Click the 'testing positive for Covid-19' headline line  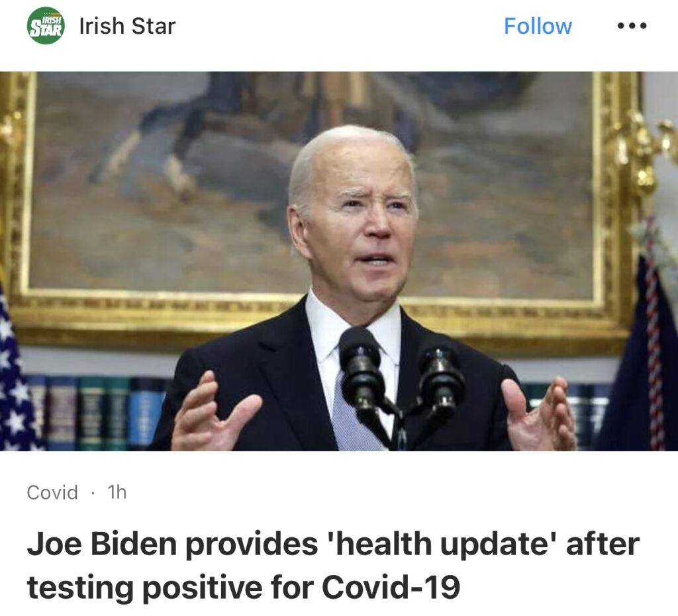click(x=244, y=587)
